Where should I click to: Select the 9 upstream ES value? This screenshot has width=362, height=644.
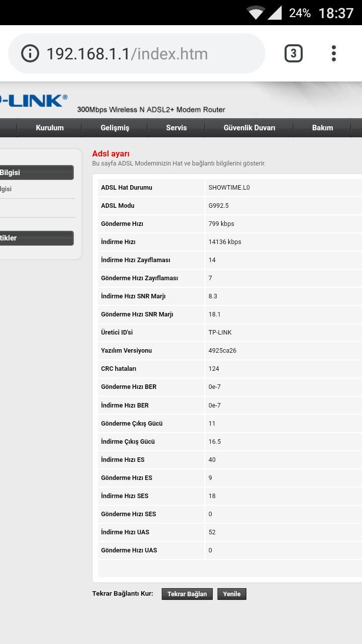coord(210,478)
